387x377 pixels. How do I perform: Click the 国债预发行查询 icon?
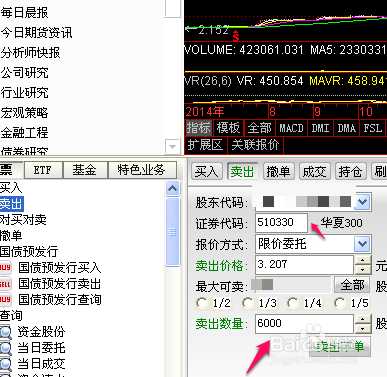pyautogui.click(x=5, y=300)
